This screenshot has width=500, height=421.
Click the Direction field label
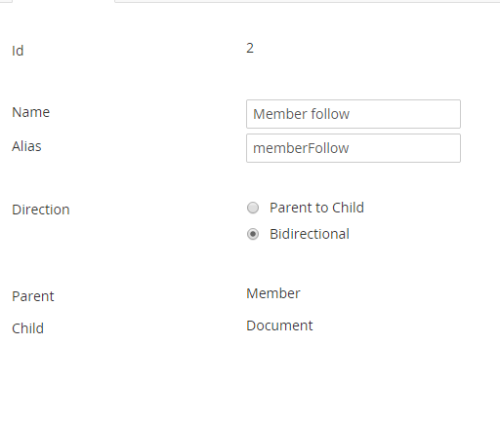click(41, 210)
